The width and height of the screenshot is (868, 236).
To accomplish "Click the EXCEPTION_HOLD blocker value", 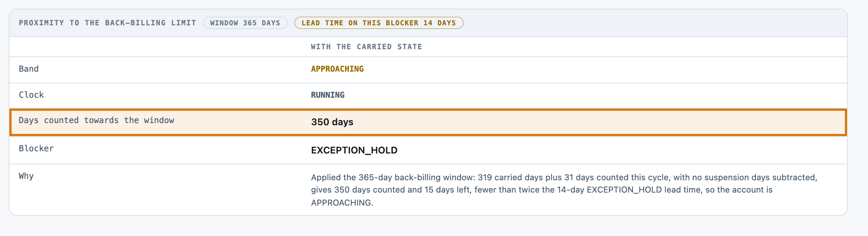I will 354,150.
